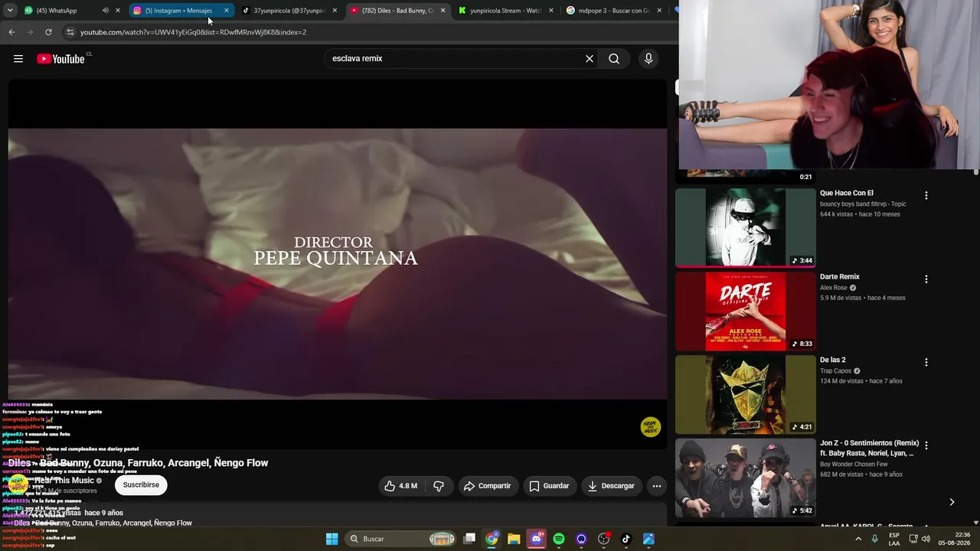Start voice search with the microphone
Screen dimensions: 980x551
point(648,59)
